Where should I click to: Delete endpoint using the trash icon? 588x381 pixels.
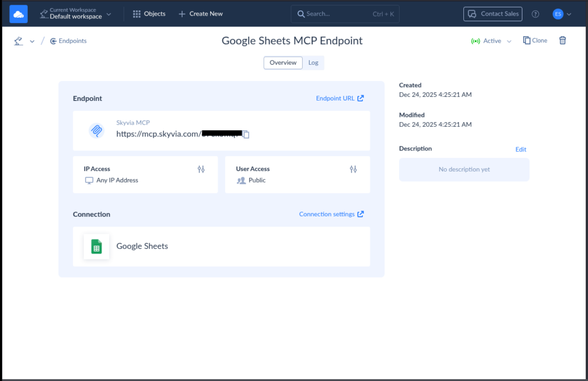point(563,41)
